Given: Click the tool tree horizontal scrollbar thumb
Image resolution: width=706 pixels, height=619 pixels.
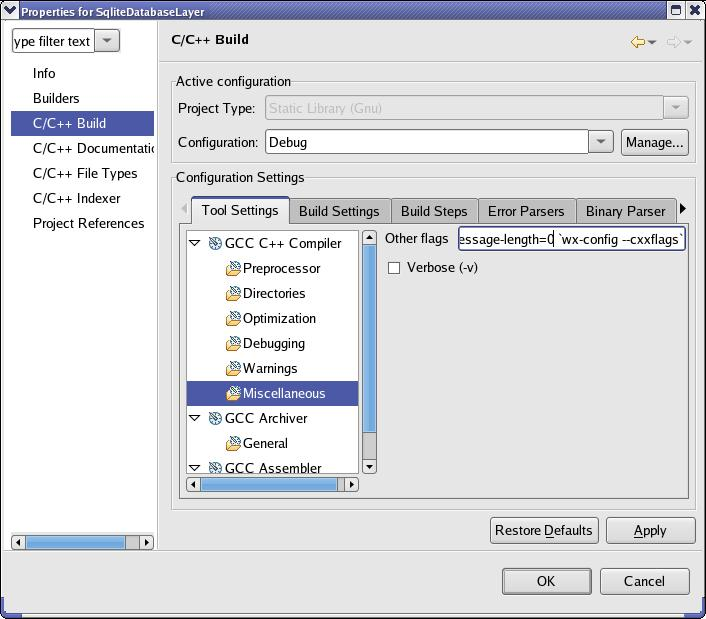Looking at the screenshot, I should [269, 485].
